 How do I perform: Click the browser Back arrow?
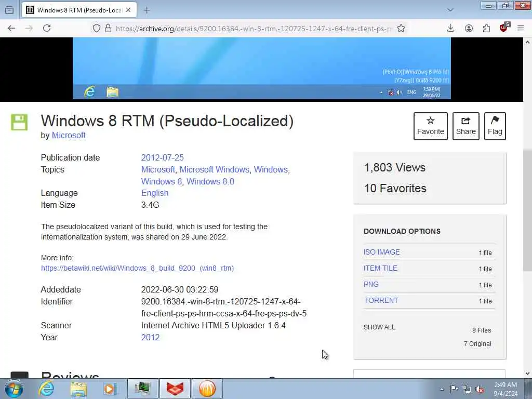pos(11,28)
